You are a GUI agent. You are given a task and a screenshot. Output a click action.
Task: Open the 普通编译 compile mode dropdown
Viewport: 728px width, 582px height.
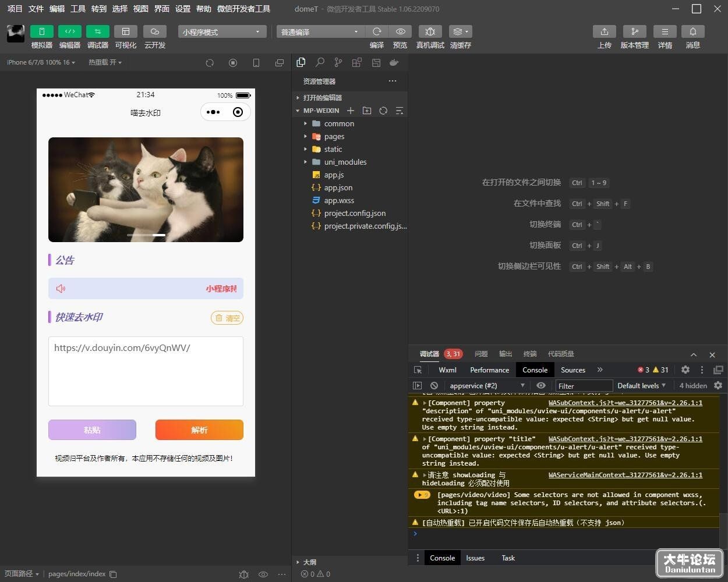pyautogui.click(x=321, y=31)
